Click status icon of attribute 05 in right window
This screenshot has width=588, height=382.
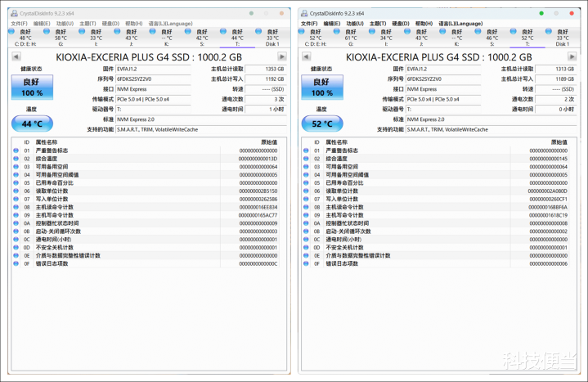306,182
